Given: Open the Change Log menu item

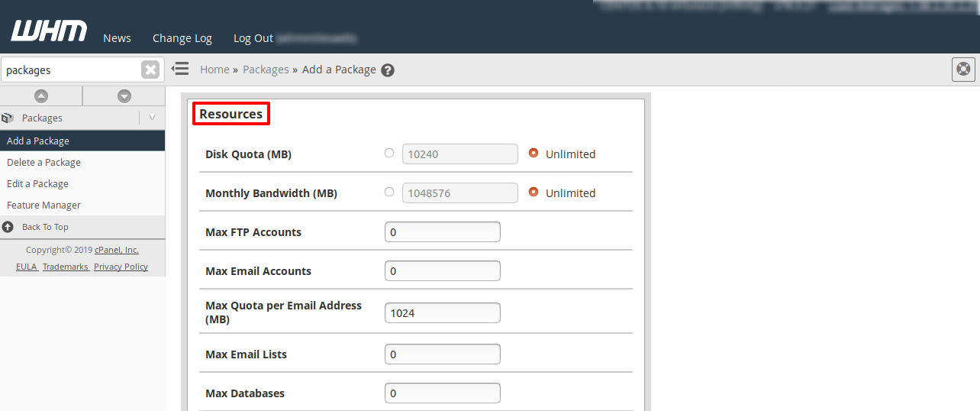Looking at the screenshot, I should click(x=182, y=38).
